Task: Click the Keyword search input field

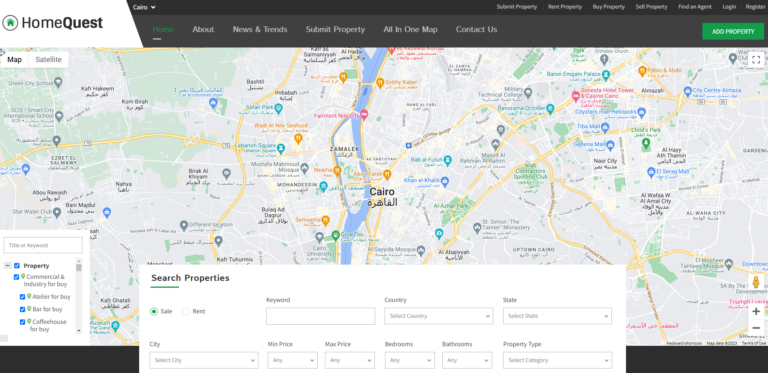Action: [x=321, y=316]
